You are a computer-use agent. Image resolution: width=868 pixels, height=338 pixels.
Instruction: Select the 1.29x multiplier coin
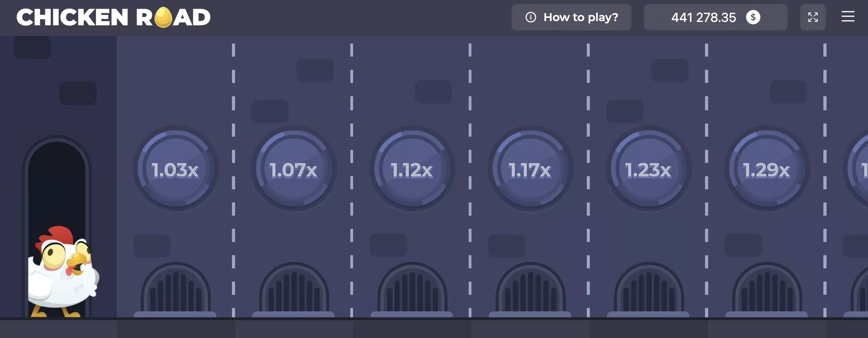(x=766, y=169)
